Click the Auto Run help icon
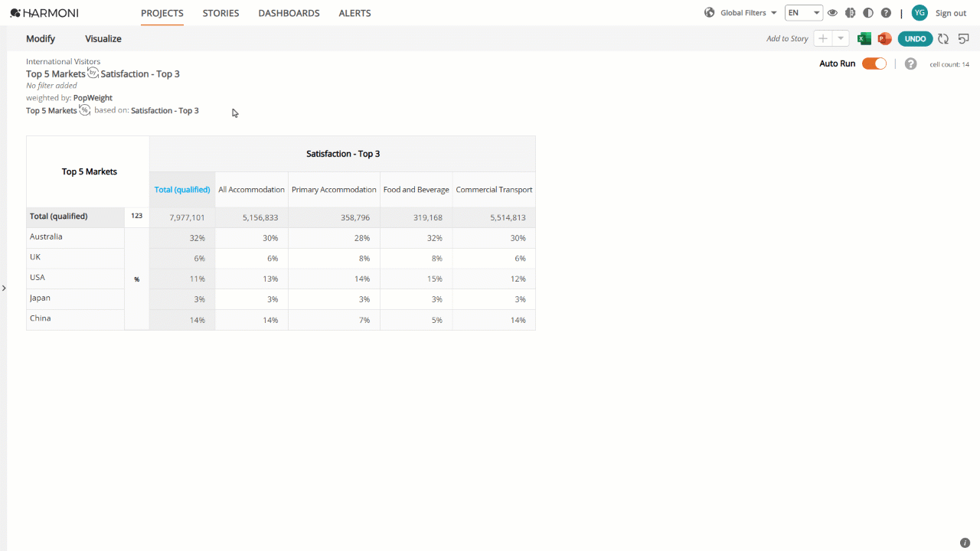The height and width of the screenshot is (551, 980). [x=910, y=64]
